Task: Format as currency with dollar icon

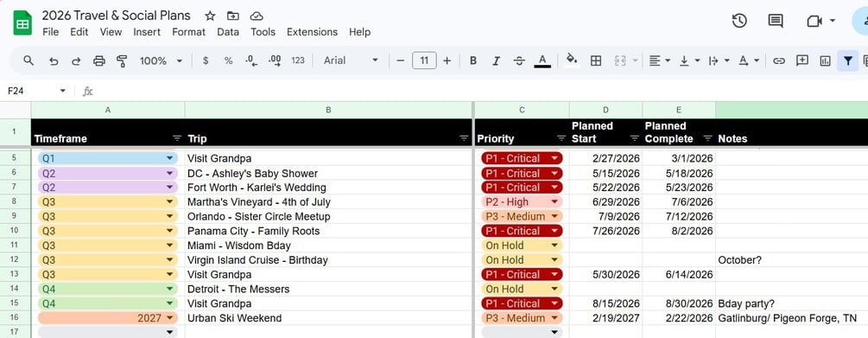Action: coord(206,61)
